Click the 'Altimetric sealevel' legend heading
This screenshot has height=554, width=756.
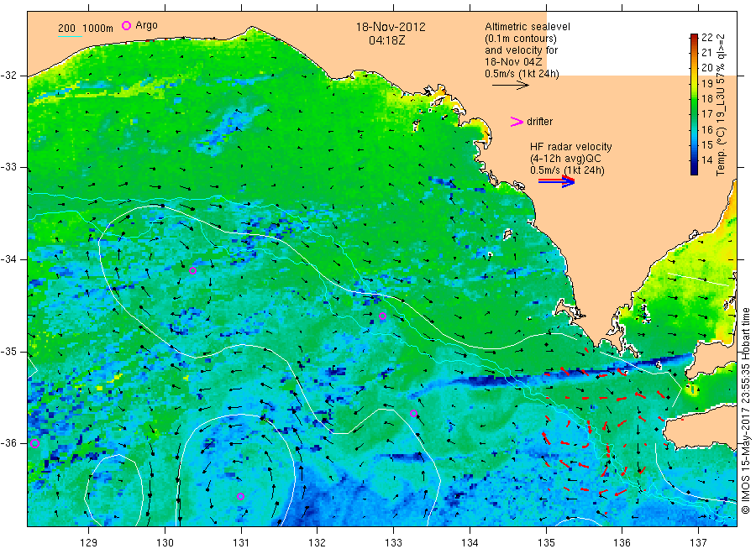pyautogui.click(x=527, y=27)
